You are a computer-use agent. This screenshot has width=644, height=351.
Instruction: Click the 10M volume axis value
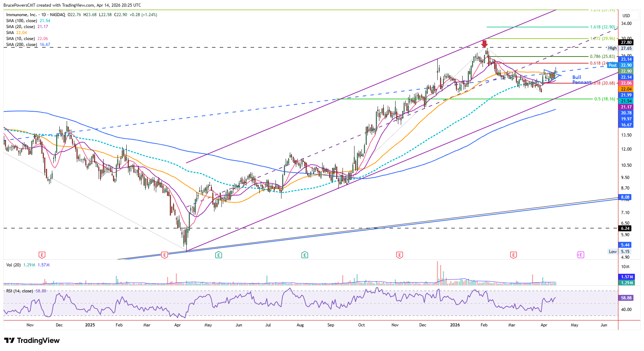pyautogui.click(x=625, y=267)
